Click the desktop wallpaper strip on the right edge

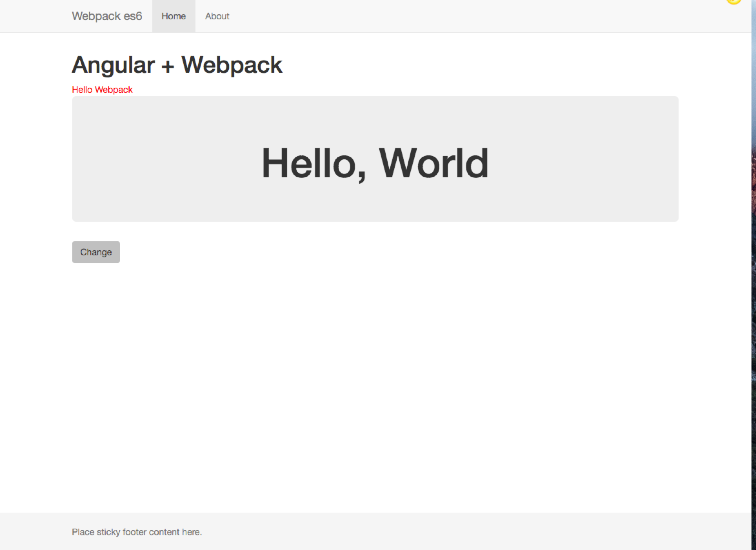click(754, 267)
